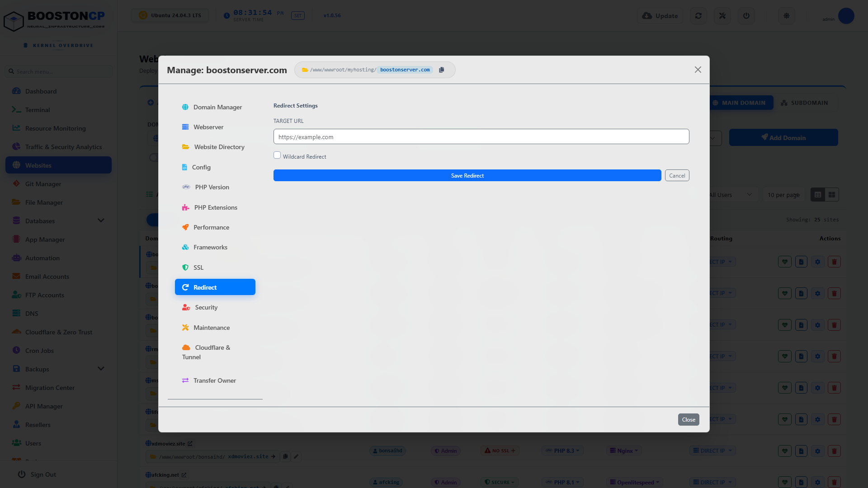Click the refresh icon in top bar
This screenshot has width=868, height=488.
698,16
